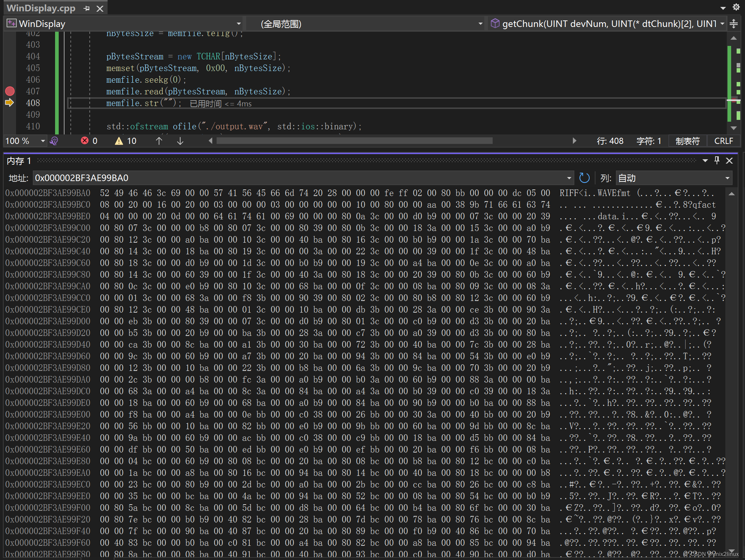Viewport: 745px width, 560px height.
Task: Click the memory address input field
Action: [299, 178]
